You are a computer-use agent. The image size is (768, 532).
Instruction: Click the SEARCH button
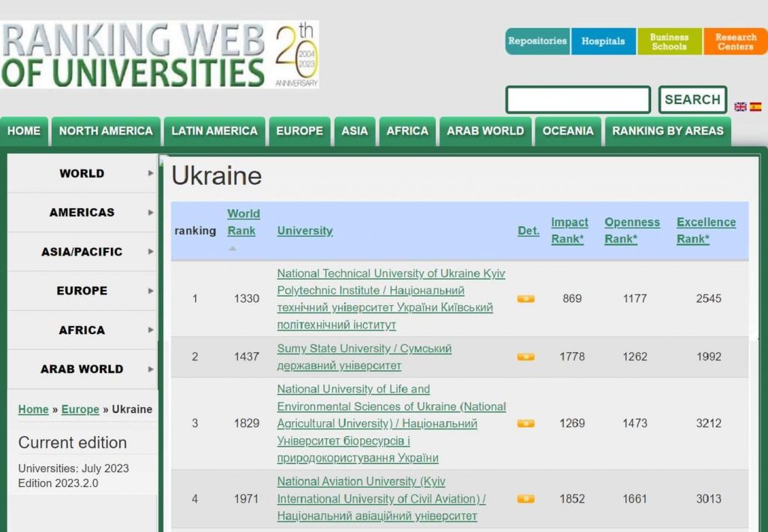pyautogui.click(x=692, y=100)
